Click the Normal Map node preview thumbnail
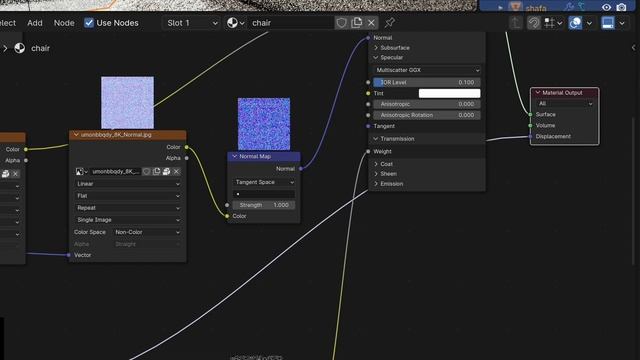The image size is (640, 360). point(264,124)
